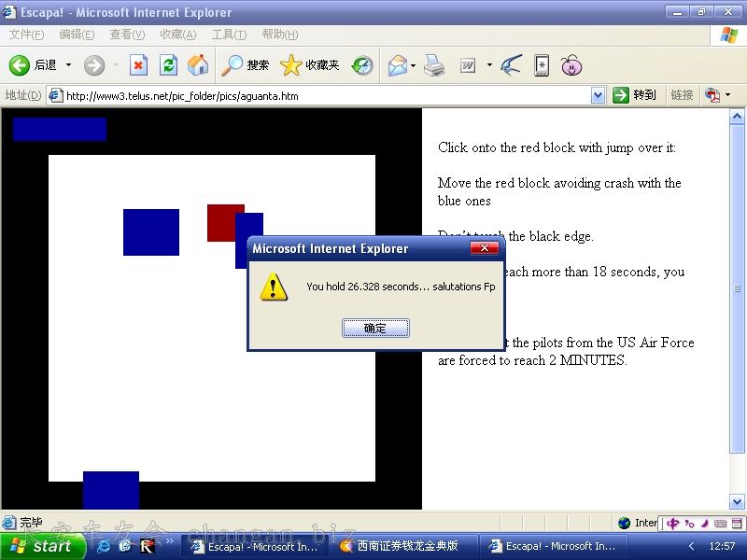Image resolution: width=747 pixels, height=560 pixels.
Task: Open the Favorites (收藏夹) star panel
Action: pos(311,65)
